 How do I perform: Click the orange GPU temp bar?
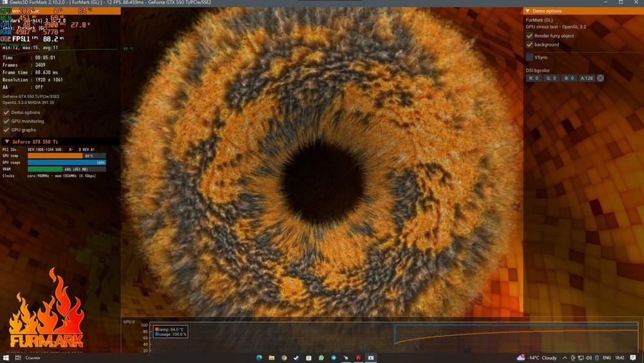click(x=55, y=156)
